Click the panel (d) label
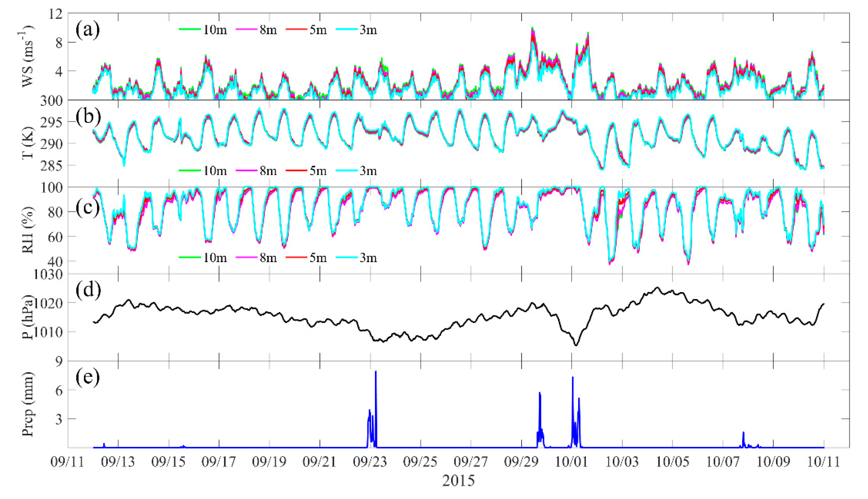 click(x=88, y=290)
